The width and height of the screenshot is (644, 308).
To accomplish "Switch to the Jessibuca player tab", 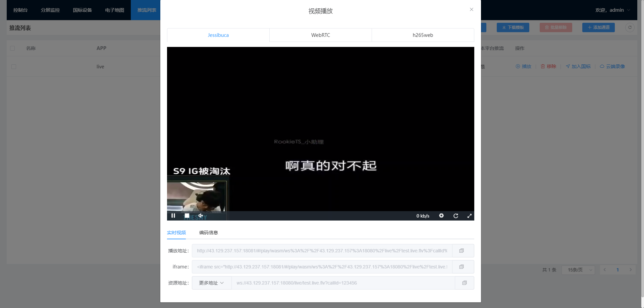I will click(218, 35).
